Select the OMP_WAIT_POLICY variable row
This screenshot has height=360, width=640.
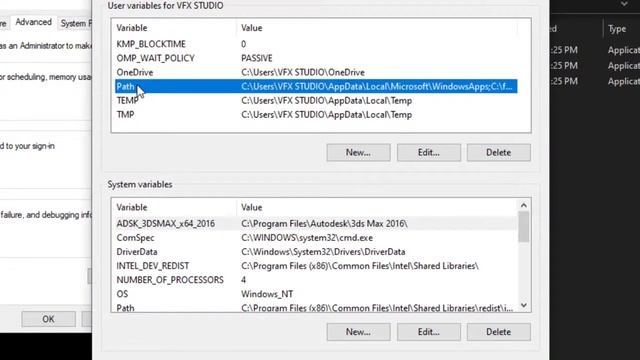(x=316, y=58)
